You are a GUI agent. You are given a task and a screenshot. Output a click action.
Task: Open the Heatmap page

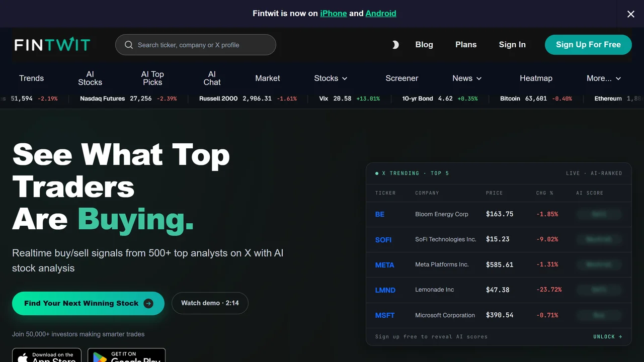[x=536, y=78]
